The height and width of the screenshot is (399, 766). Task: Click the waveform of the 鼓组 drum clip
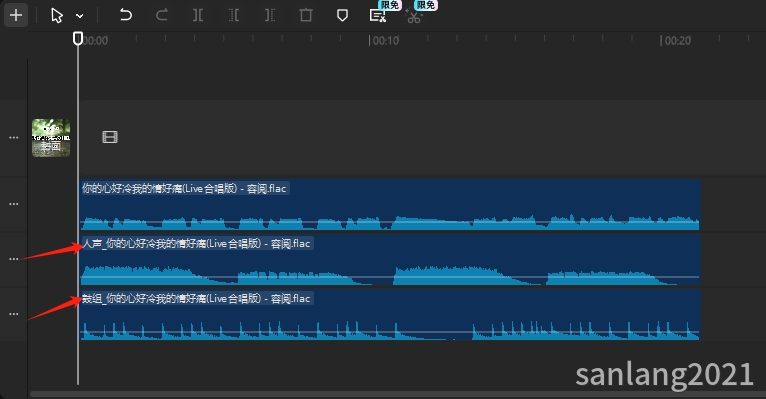tap(390, 330)
